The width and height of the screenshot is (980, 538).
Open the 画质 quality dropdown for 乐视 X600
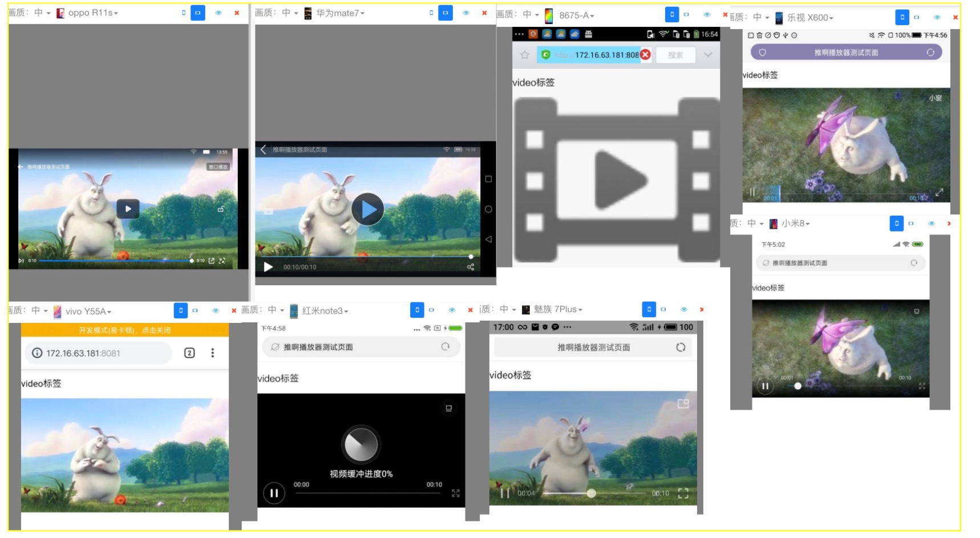tap(761, 17)
